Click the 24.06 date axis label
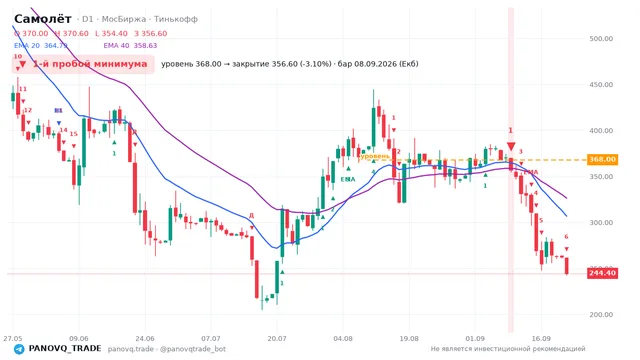 [145, 338]
